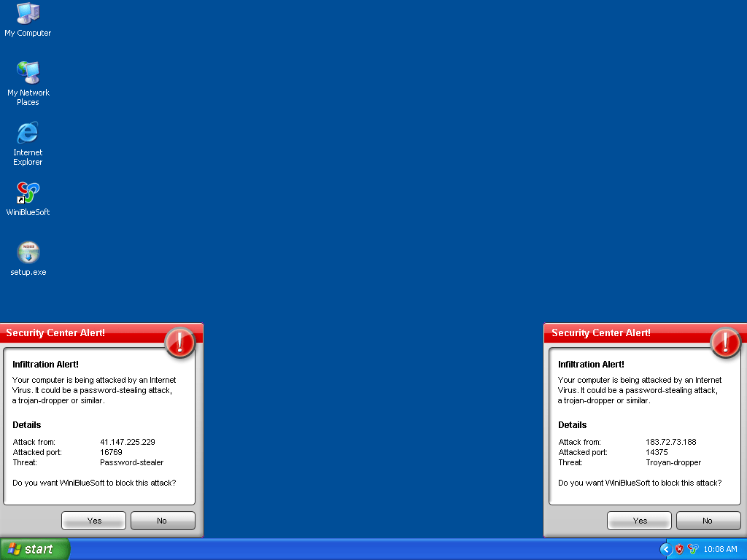Open the My Computer desktop icon
Screen dimensions: 747x560
pyautogui.click(x=28, y=13)
